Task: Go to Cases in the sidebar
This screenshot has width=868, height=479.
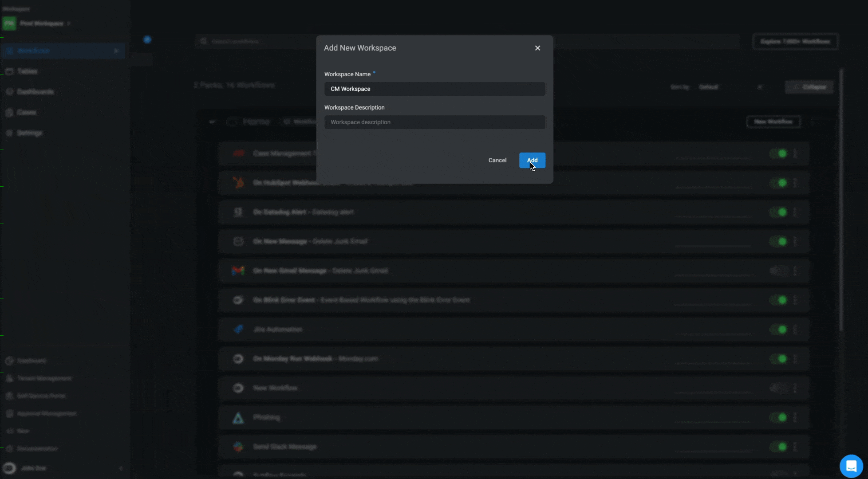Action: [x=26, y=112]
